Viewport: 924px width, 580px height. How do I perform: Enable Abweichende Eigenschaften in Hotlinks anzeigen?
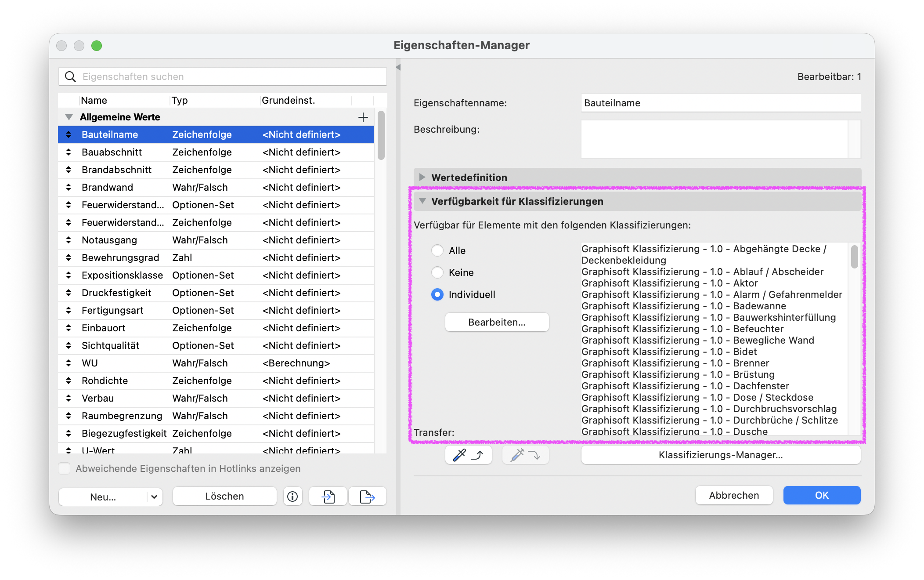coord(64,468)
